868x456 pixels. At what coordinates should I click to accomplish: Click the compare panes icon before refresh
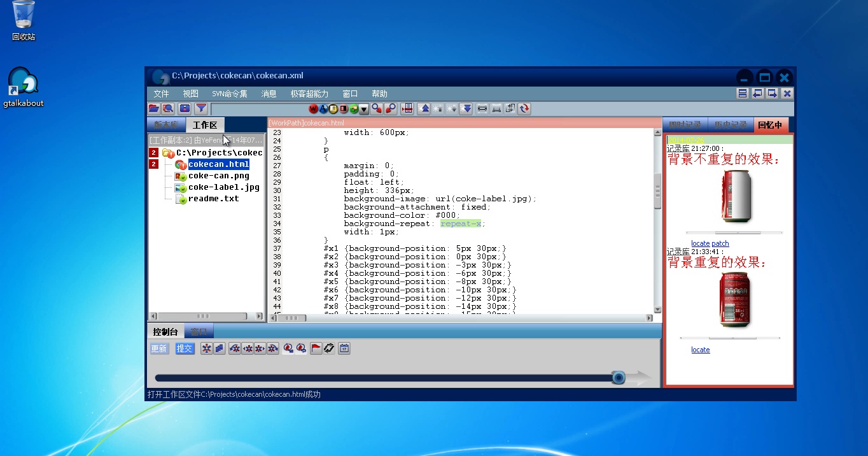point(510,109)
